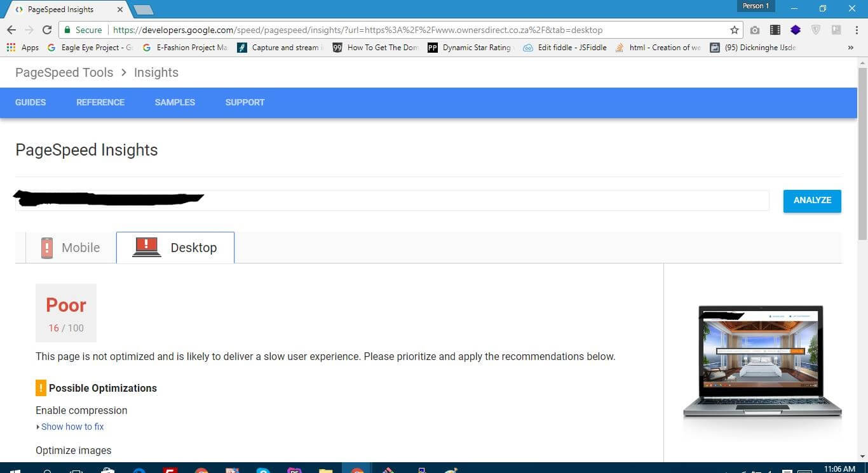Click the laptop preview thumbnail of the site

761,362
